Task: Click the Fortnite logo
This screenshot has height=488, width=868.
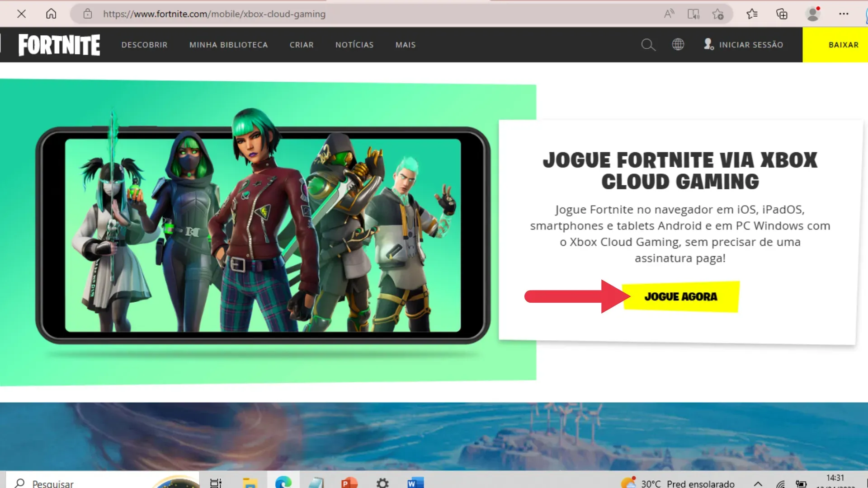Action: (59, 45)
